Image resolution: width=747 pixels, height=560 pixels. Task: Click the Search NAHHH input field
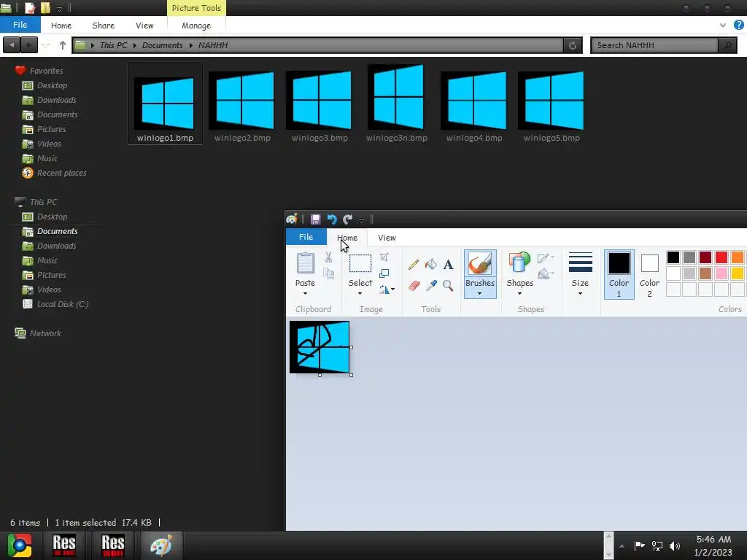[655, 45]
